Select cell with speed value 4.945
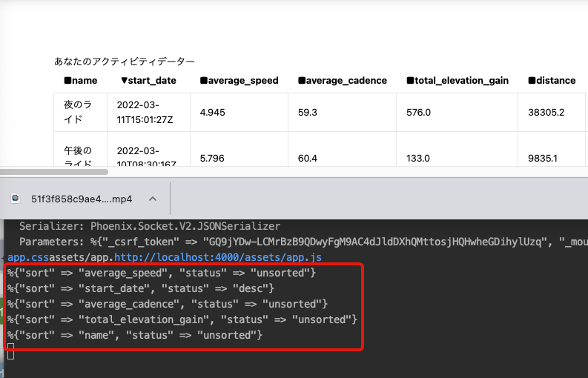This screenshot has height=378, width=588. click(x=239, y=112)
